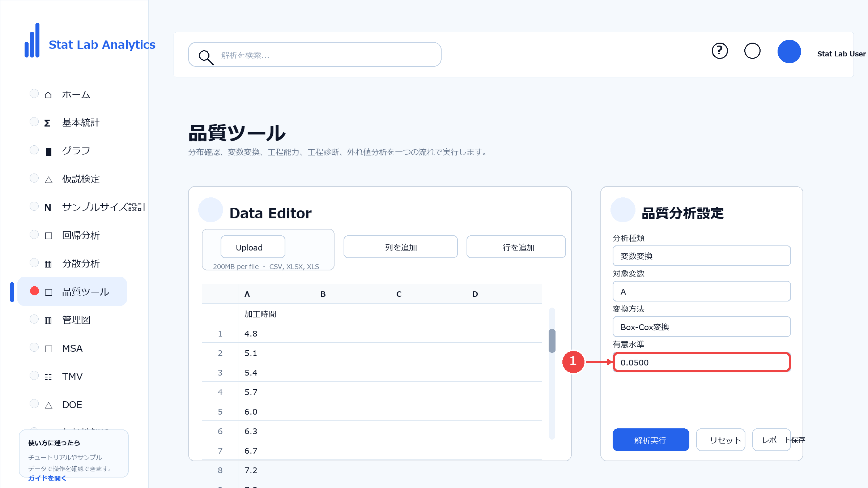The image size is (868, 488).
Task: Click the cell with value 7.2
Action: click(276, 470)
